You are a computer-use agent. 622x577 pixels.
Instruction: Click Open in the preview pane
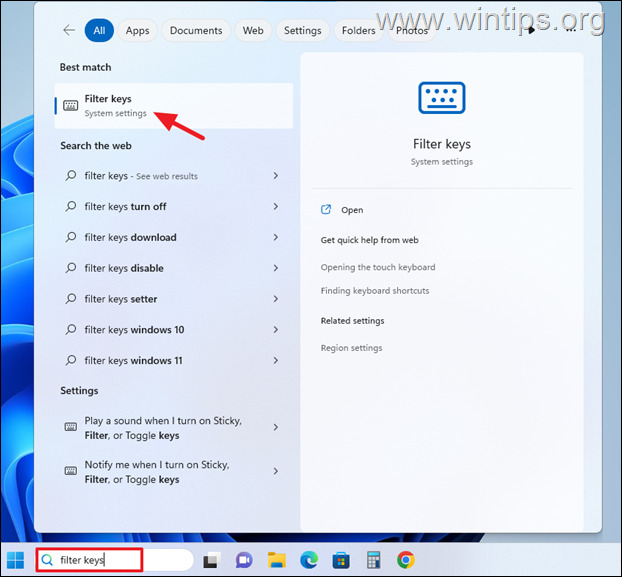(x=352, y=210)
